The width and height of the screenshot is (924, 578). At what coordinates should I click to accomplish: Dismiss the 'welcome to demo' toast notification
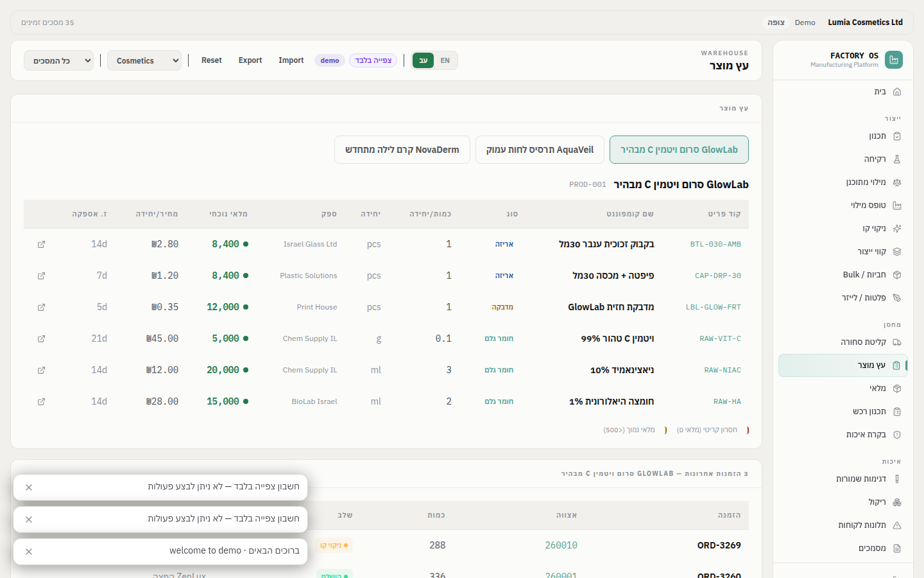coord(29,552)
